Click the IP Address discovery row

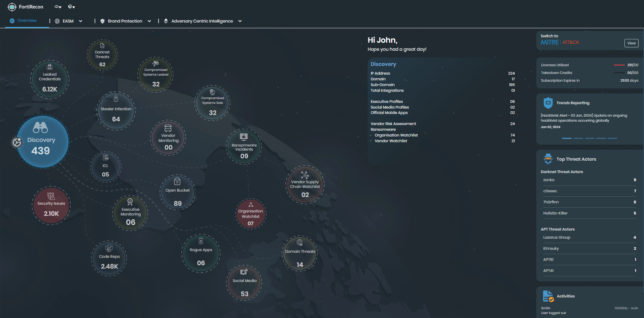point(442,73)
